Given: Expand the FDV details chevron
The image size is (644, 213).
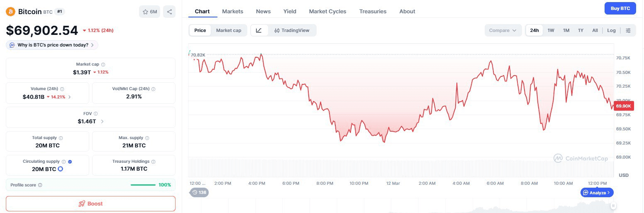Looking at the screenshot, I should click(x=102, y=121).
